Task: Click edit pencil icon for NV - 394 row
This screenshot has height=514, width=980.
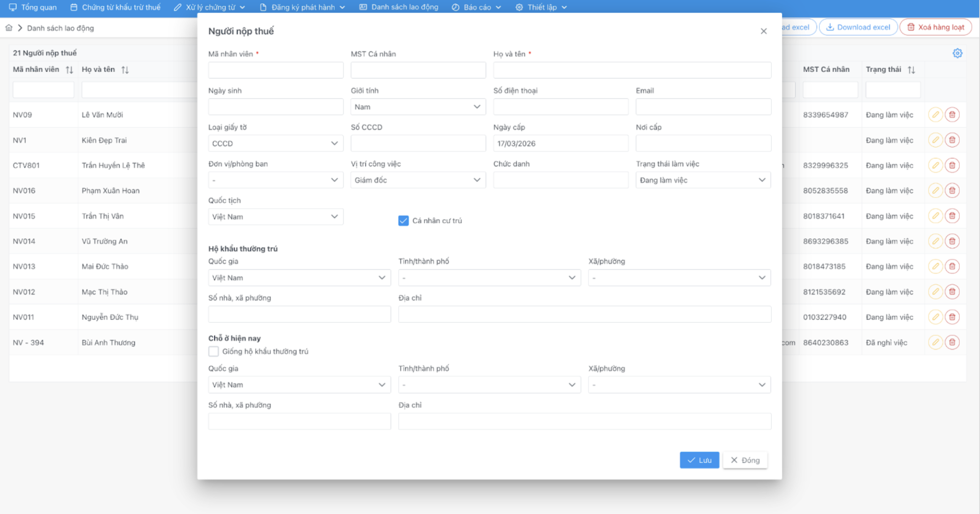Action: tap(935, 342)
